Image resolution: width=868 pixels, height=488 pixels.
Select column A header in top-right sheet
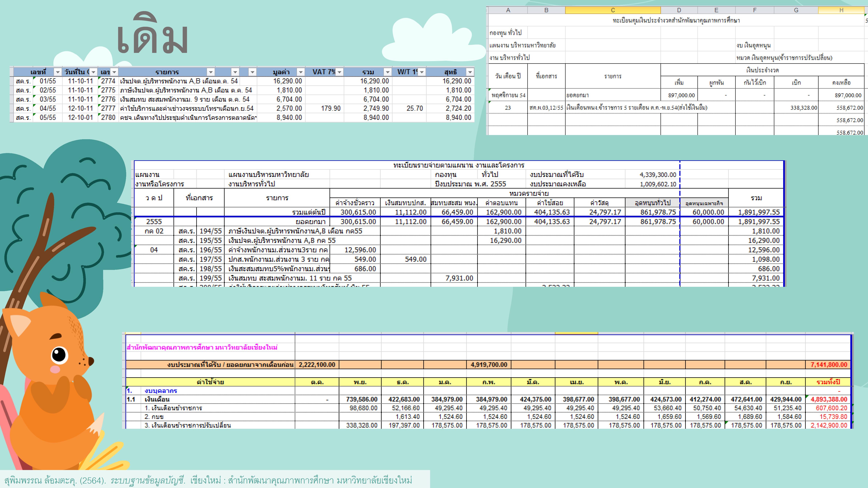[x=508, y=10]
